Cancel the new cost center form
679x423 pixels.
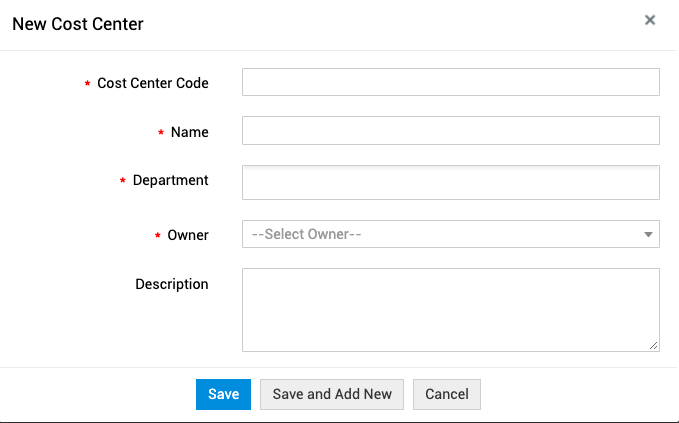click(x=447, y=394)
